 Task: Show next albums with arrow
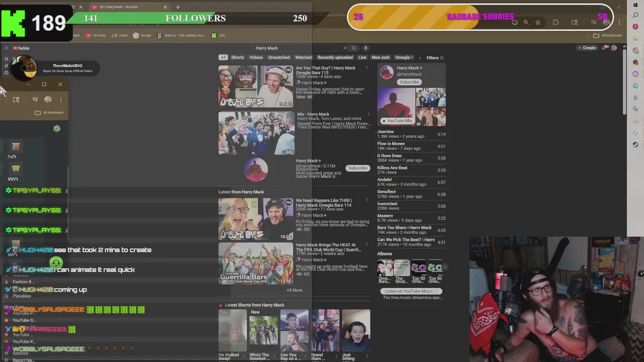[x=444, y=267]
